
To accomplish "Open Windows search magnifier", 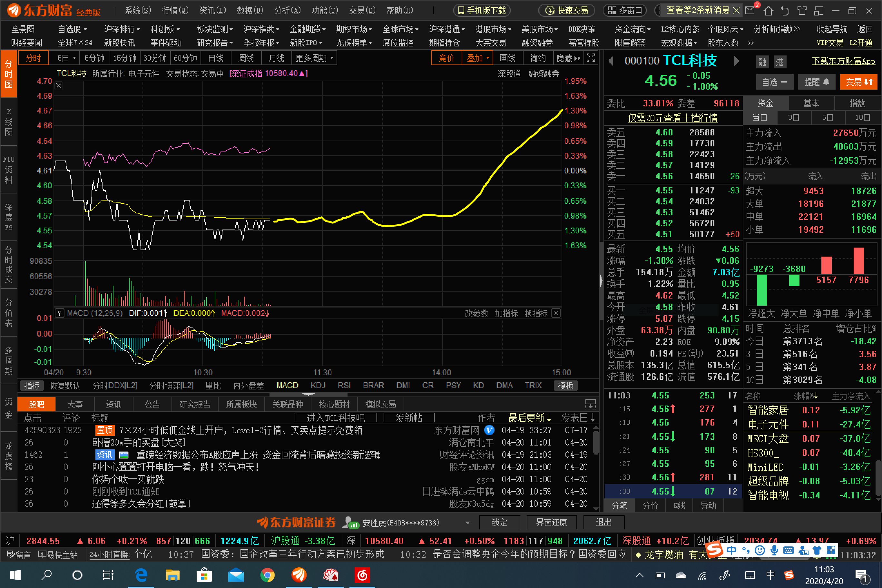I will [46, 575].
